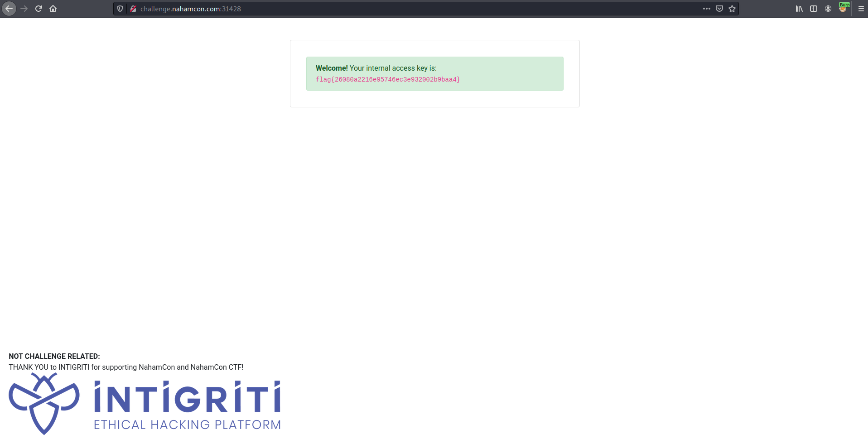The height and width of the screenshot is (444, 868).
Task: Click the Ethical Hacking Platform tagline
Action: (x=187, y=425)
